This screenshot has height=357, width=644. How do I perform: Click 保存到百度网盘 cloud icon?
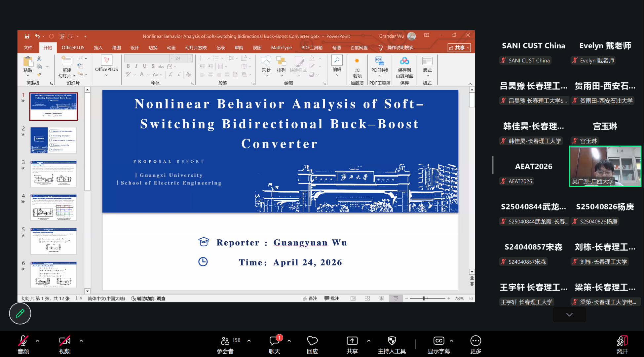pyautogui.click(x=404, y=61)
